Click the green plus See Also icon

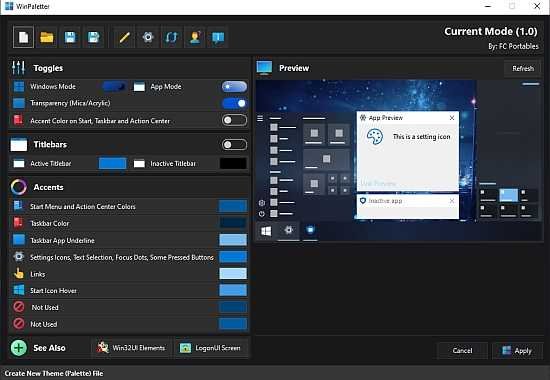pos(19,348)
